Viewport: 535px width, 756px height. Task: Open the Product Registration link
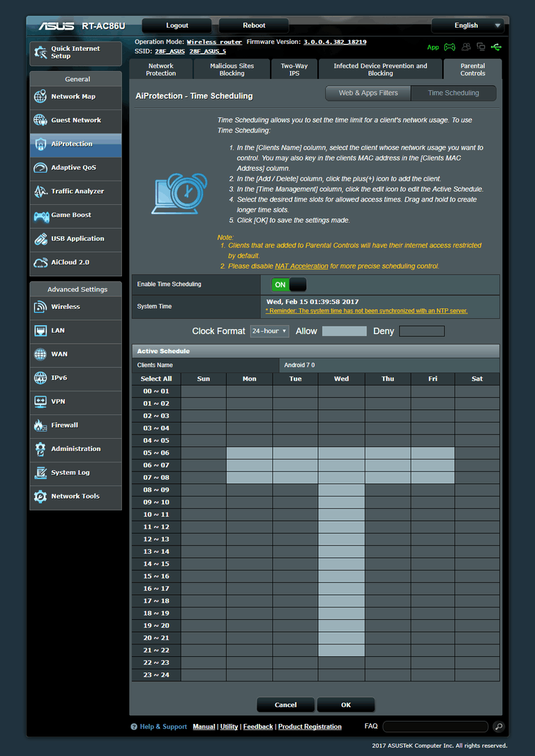[x=310, y=727]
